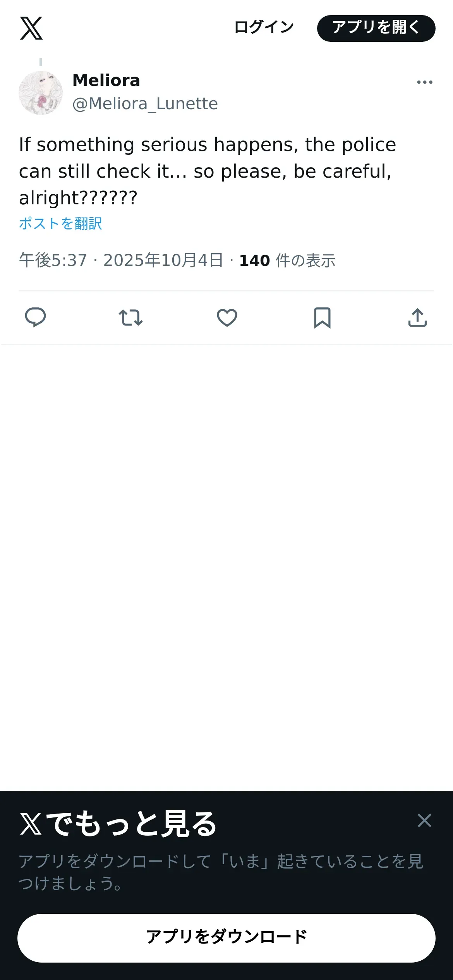Click the banner's app download description text
453x980 pixels.
point(221,872)
